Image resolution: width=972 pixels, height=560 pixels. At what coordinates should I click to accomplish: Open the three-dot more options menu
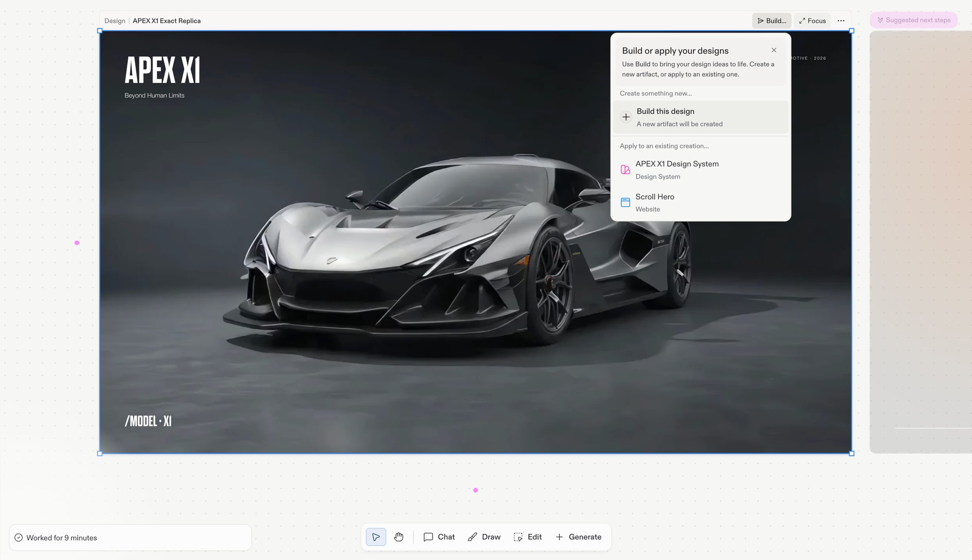841,20
